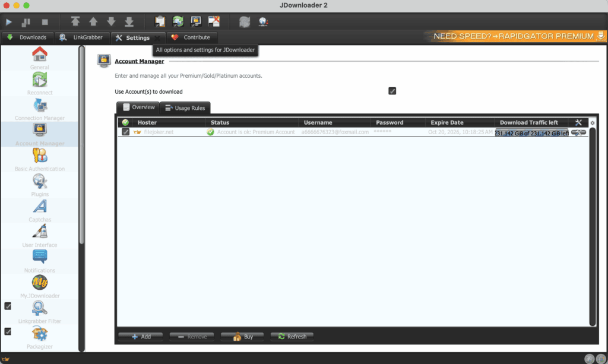The height and width of the screenshot is (364, 608).
Task: Click the 'Account is ok: Premium Account' status
Action: 256,132
